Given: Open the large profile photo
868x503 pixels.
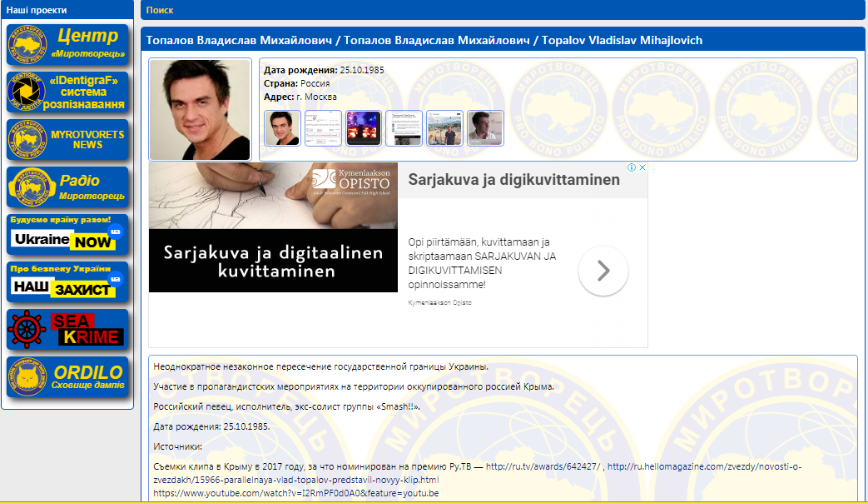Looking at the screenshot, I should click(200, 110).
